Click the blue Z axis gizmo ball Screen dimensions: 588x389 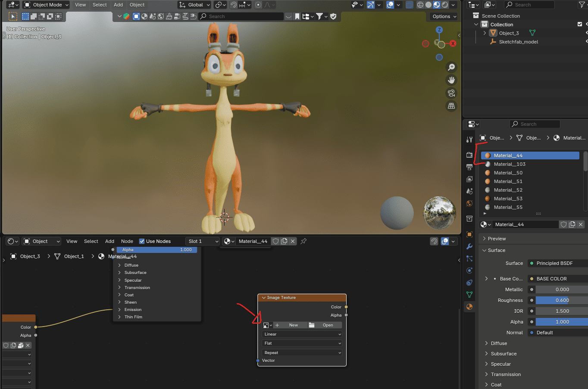439,30
